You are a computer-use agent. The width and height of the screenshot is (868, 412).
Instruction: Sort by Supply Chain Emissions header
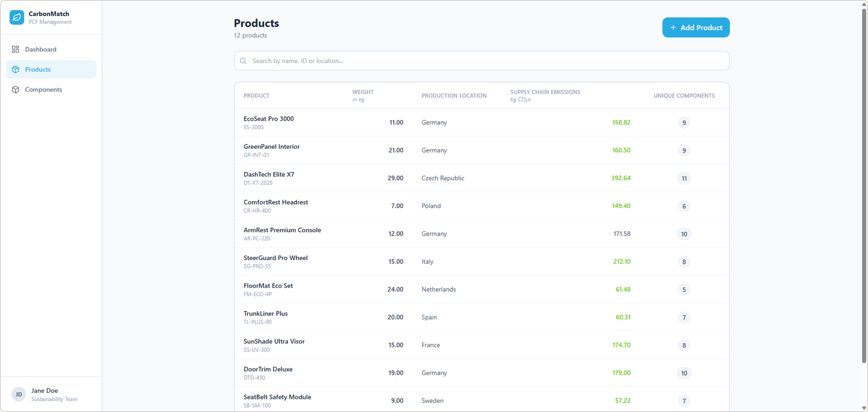coord(545,92)
